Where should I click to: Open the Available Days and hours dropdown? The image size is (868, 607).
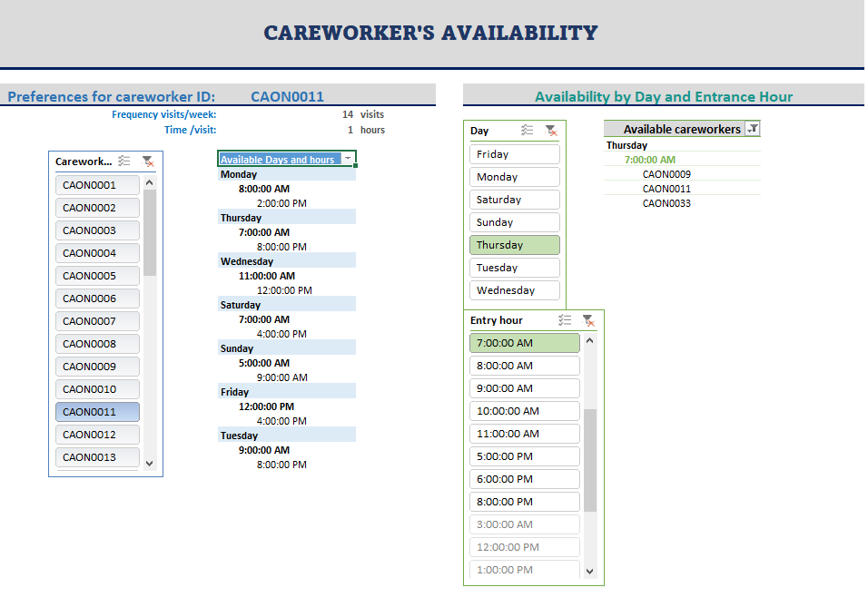[x=348, y=159]
